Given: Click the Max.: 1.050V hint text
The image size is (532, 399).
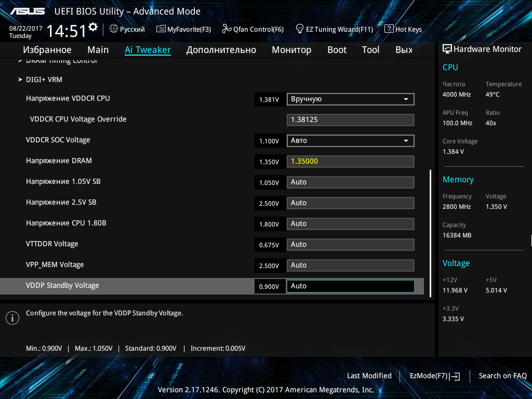Looking at the screenshot, I should coord(94,349).
